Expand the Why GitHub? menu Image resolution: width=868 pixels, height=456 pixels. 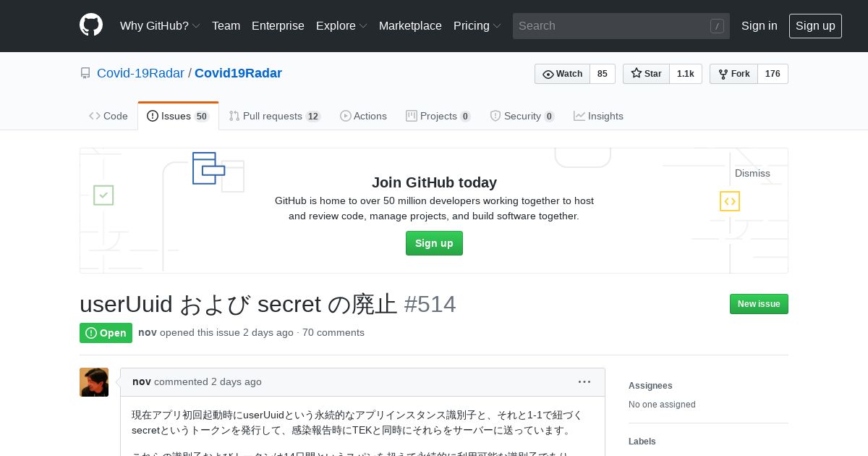click(160, 25)
